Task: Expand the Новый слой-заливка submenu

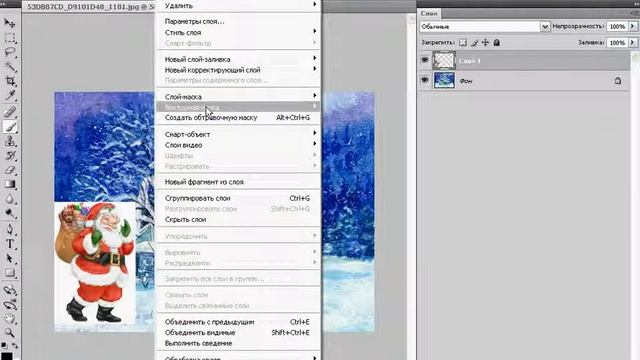Action: (239, 59)
